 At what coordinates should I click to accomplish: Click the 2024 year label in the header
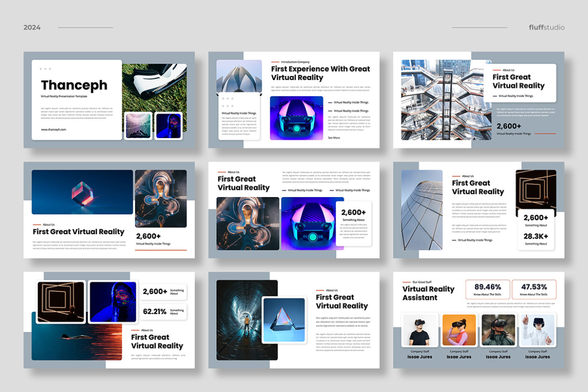click(32, 27)
